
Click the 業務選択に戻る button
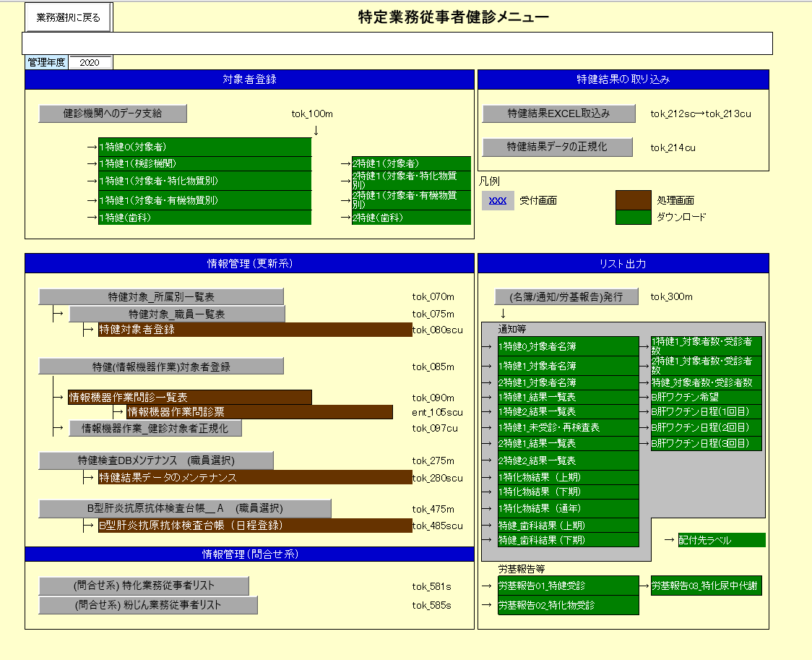(69, 17)
